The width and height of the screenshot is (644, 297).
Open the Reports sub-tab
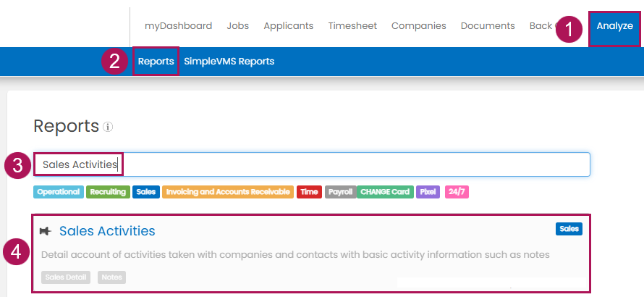pyautogui.click(x=156, y=62)
